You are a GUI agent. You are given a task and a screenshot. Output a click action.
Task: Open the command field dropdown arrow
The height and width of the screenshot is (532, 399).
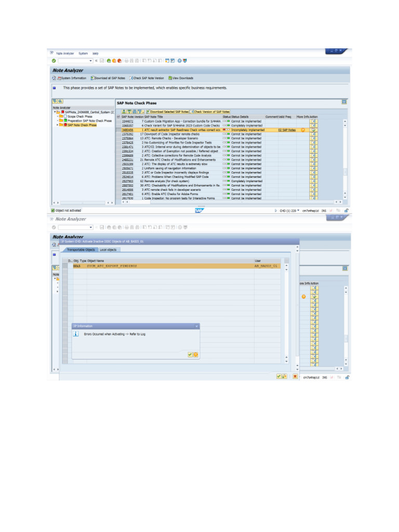(90, 61)
